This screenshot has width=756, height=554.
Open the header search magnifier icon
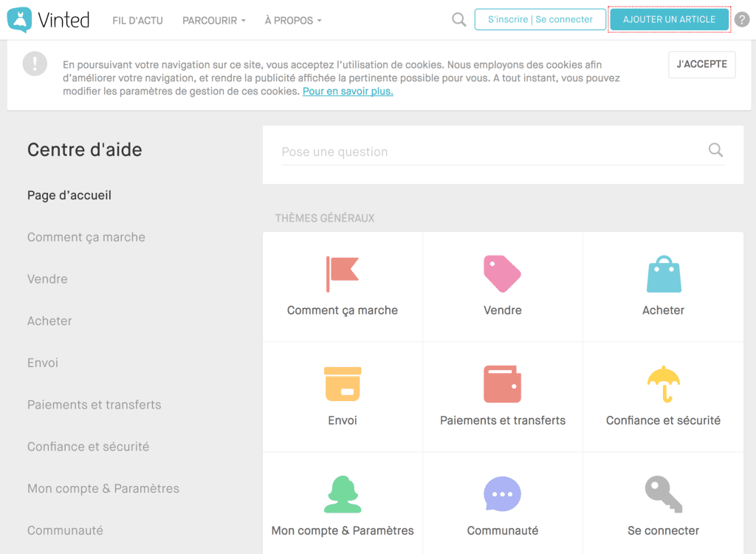coord(459,20)
